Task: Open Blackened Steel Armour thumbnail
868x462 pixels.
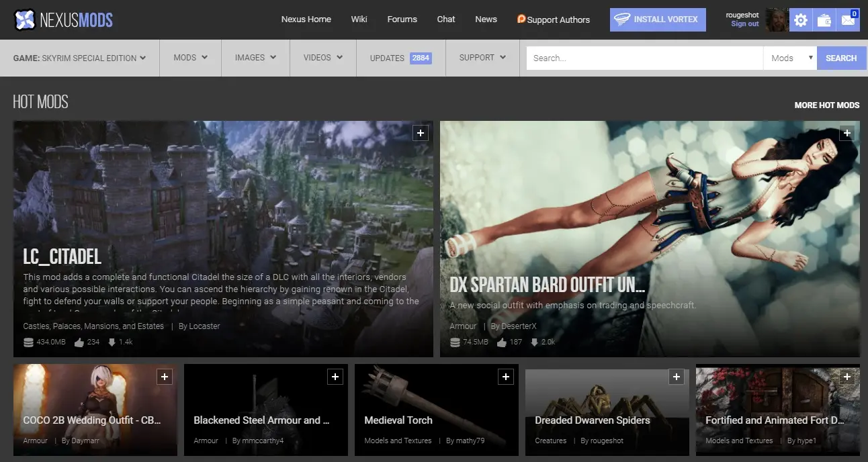Action: [x=266, y=410]
